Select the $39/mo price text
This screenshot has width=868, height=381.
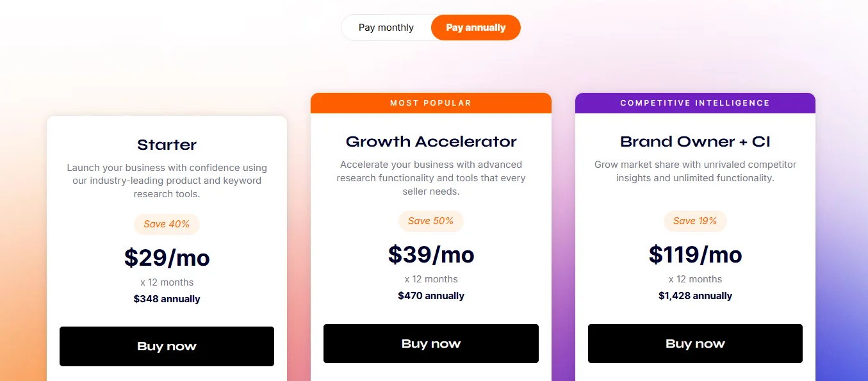click(431, 254)
